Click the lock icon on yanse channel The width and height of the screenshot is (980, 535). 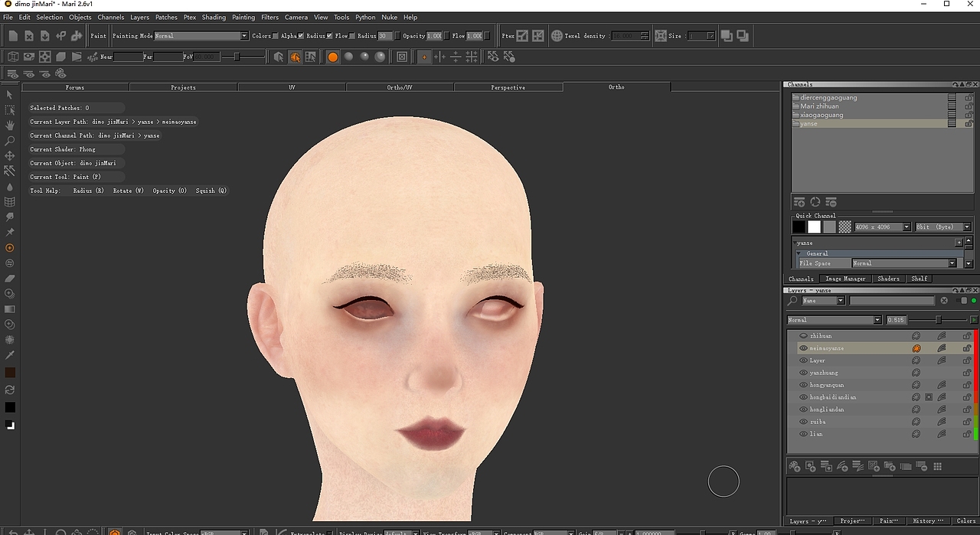[969, 123]
